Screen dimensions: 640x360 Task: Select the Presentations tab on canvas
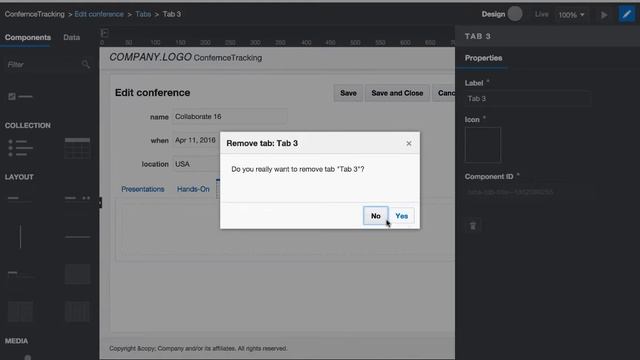[143, 189]
